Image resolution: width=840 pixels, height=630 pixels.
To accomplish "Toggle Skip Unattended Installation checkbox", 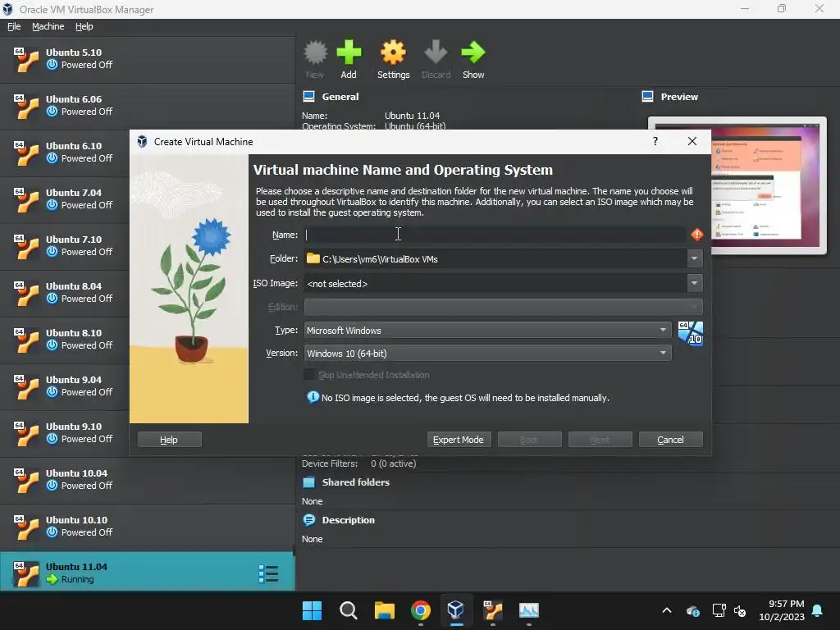I will coord(309,374).
